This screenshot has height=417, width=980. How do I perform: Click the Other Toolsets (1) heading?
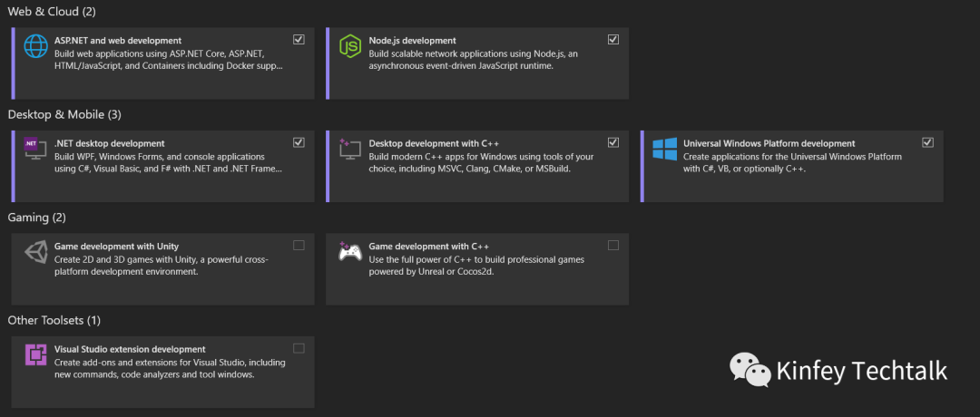pos(54,320)
